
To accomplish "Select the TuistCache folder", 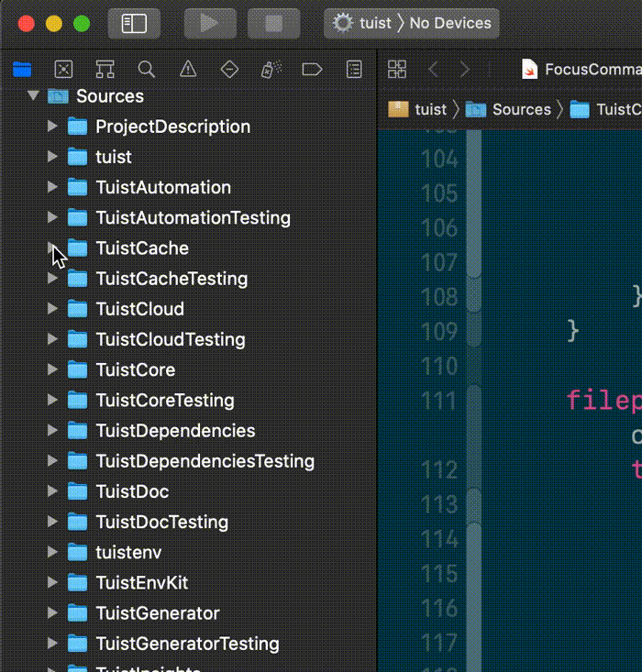I will (x=189, y=248).
